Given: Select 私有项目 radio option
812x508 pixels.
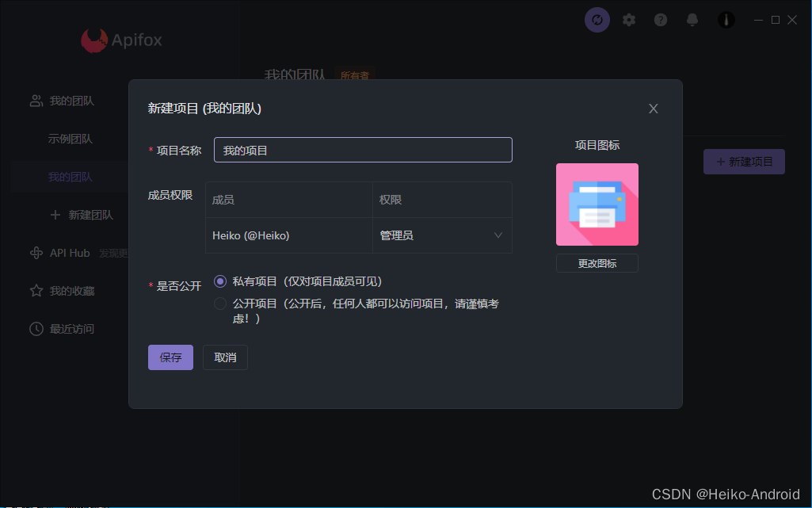Looking at the screenshot, I should click(x=220, y=281).
